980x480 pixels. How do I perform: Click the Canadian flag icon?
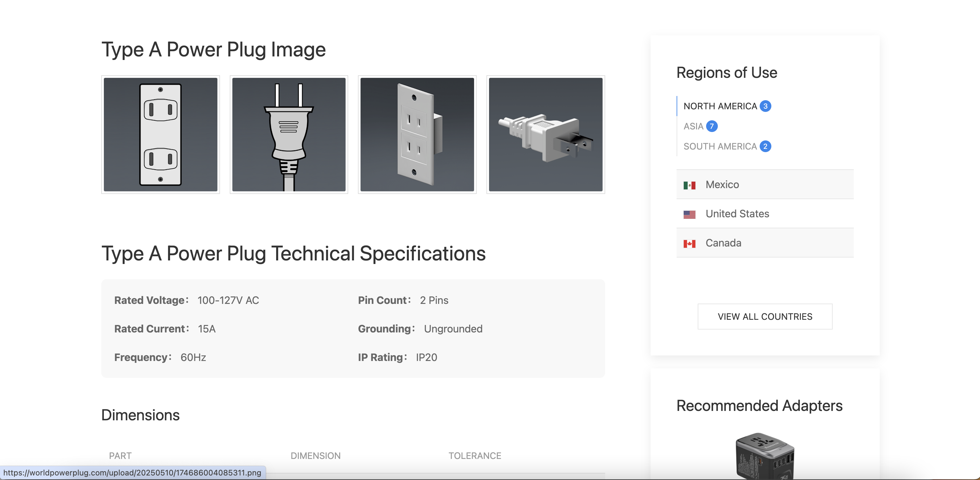pos(689,244)
